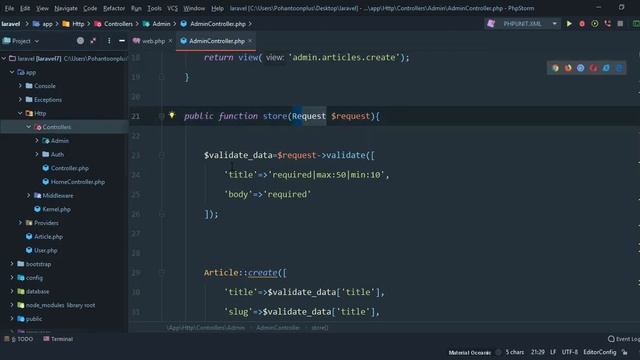Click LF line separator in status bar
The image size is (640, 360).
click(x=553, y=352)
